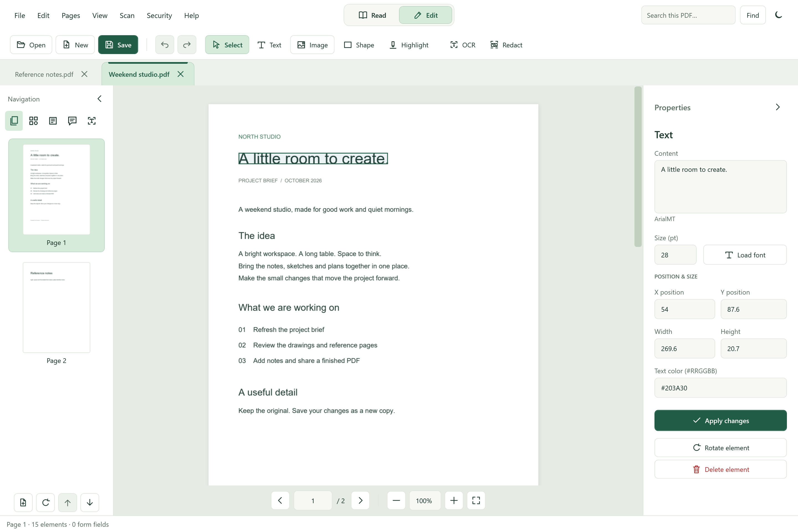Toggle dark mode moon icon
The image size is (798, 532).
tap(778, 15)
